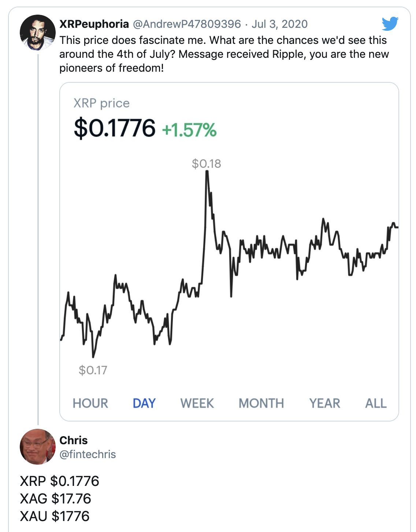Click the +1.57% price change indicator
416x532 pixels.
point(189,130)
